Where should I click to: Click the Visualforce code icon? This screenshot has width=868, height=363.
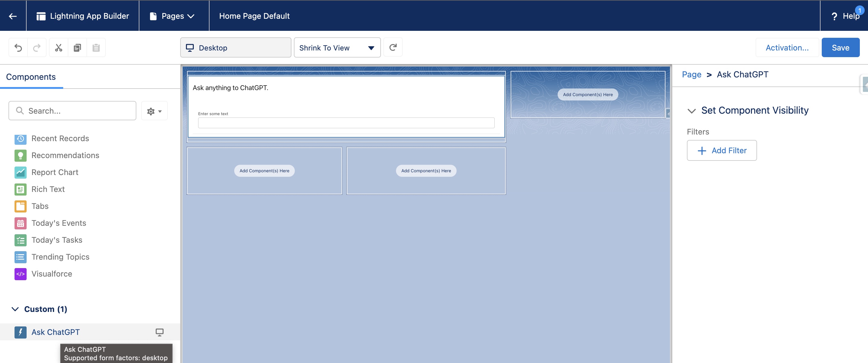coord(21,274)
